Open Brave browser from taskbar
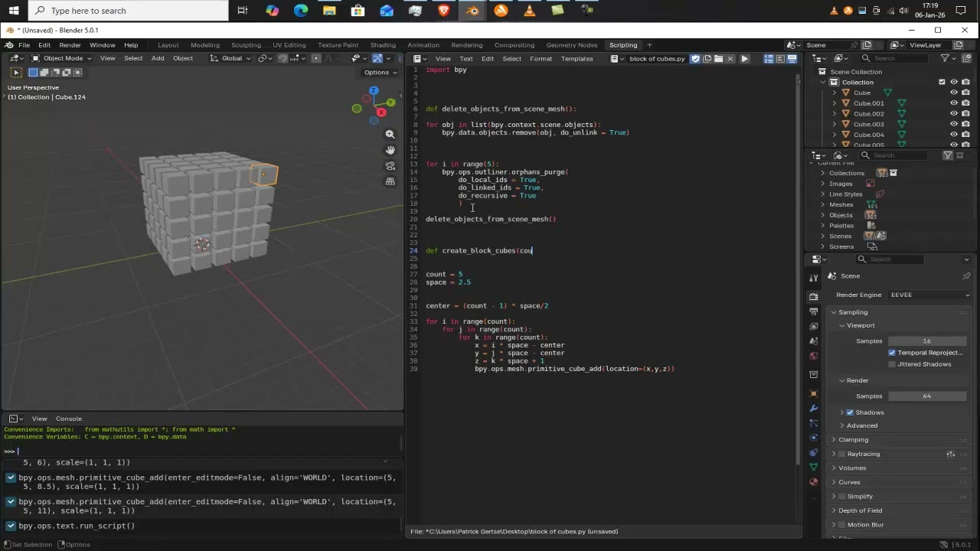This screenshot has height=551, width=980. (444, 11)
